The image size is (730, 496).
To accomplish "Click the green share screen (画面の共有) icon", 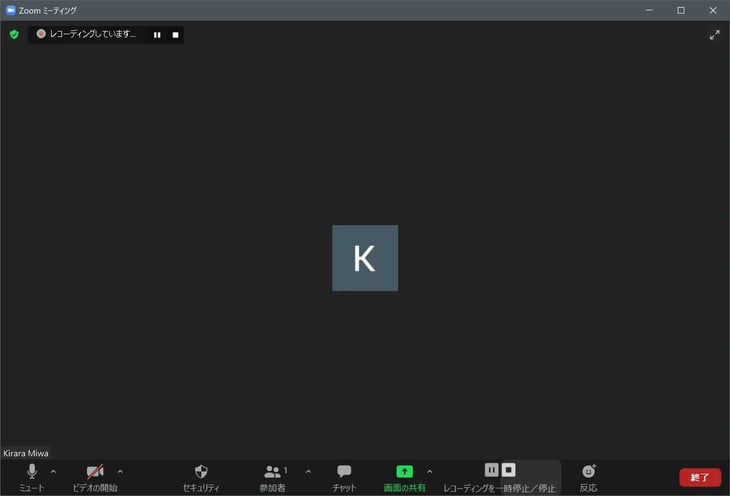I will 404,471.
